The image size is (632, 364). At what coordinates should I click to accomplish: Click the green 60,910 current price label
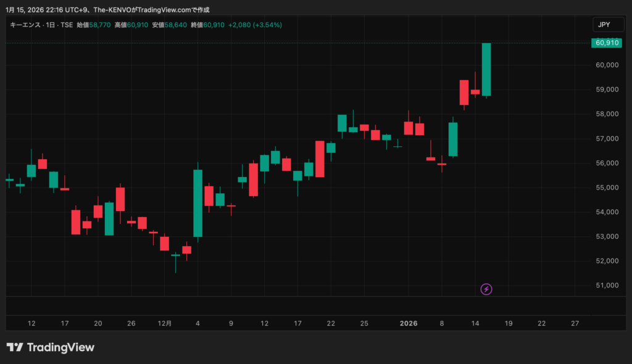(605, 43)
